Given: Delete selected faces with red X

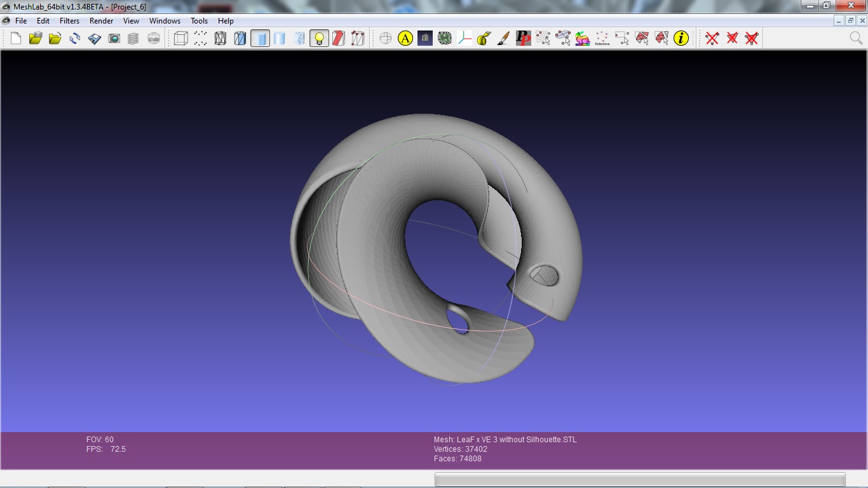Looking at the screenshot, I should click(x=732, y=39).
